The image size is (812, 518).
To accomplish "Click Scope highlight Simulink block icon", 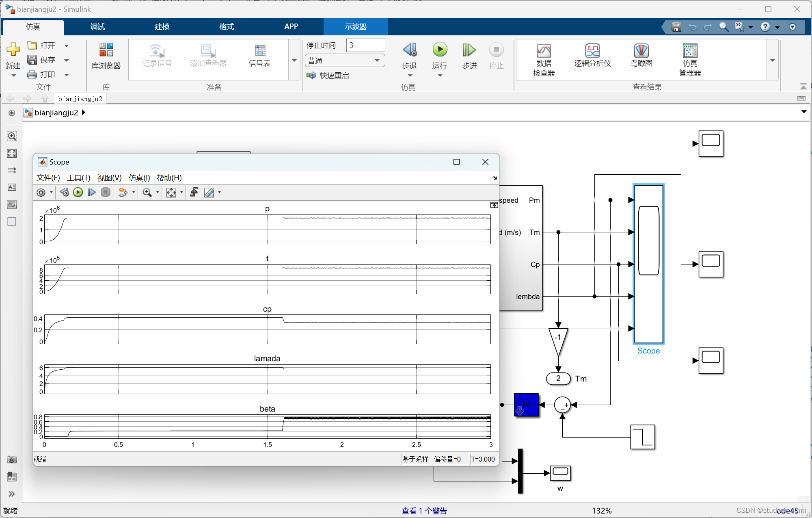I will (123, 193).
